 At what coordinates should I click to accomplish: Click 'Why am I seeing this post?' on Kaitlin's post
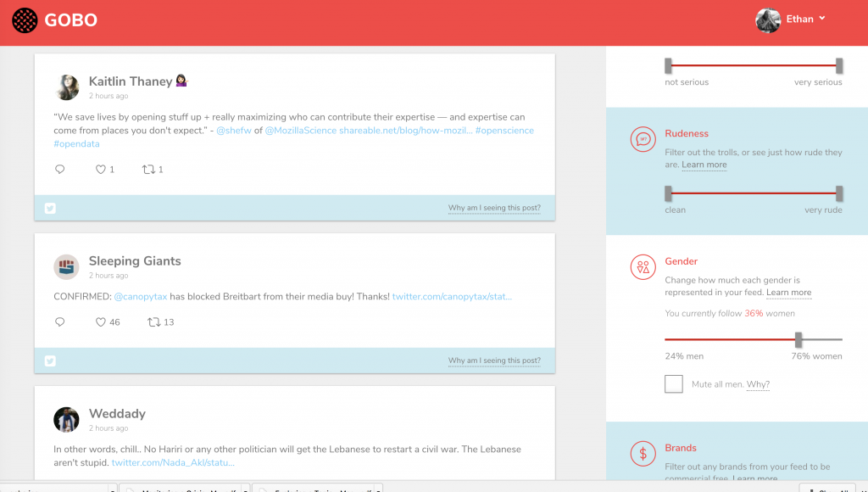click(494, 209)
